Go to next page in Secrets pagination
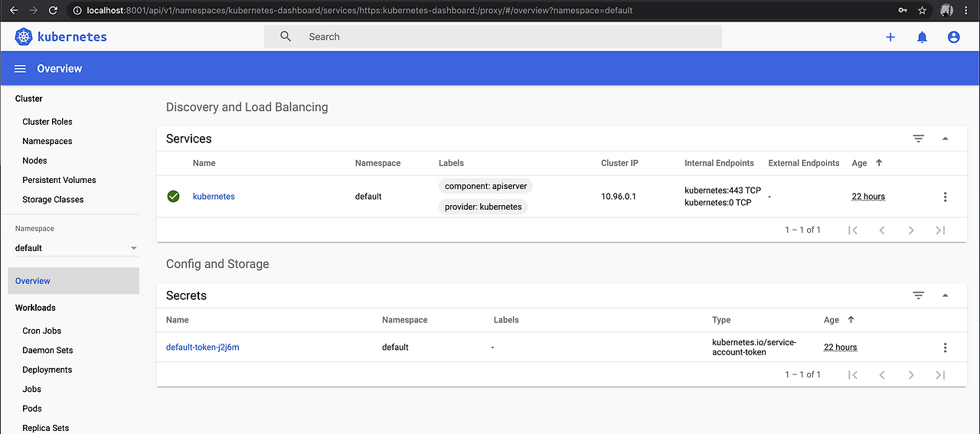This screenshot has height=434, width=980. tap(911, 375)
